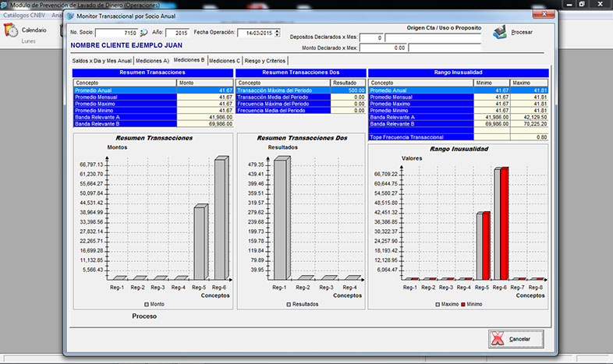Click the gray Maximo legend swatch
Image resolution: width=613 pixels, height=364 pixels.
point(437,304)
